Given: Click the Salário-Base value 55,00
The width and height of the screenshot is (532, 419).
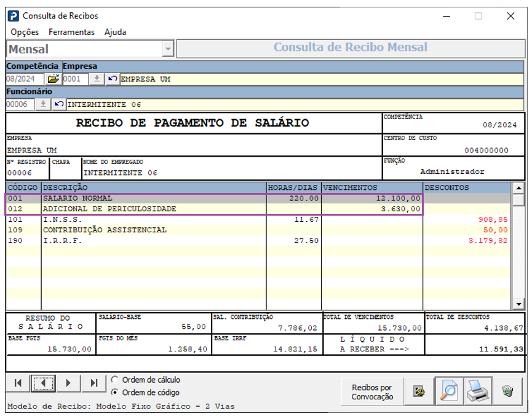Looking at the screenshot, I should pyautogui.click(x=193, y=326).
